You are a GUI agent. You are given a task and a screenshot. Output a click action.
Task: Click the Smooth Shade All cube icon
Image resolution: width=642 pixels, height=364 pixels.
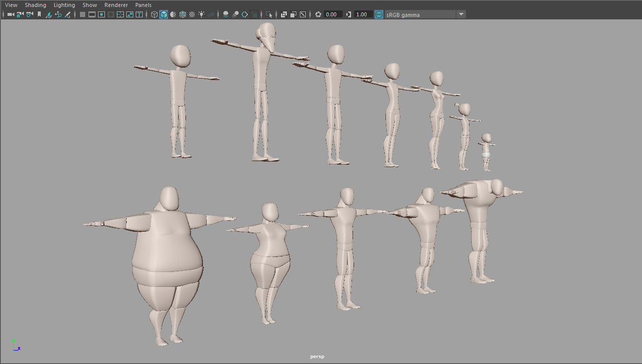tap(164, 14)
